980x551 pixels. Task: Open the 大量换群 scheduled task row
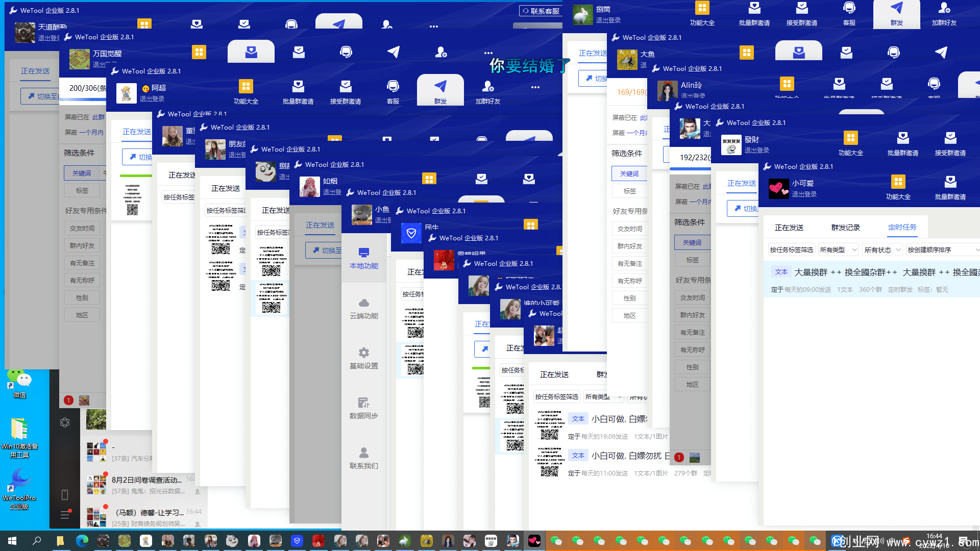[x=871, y=280]
